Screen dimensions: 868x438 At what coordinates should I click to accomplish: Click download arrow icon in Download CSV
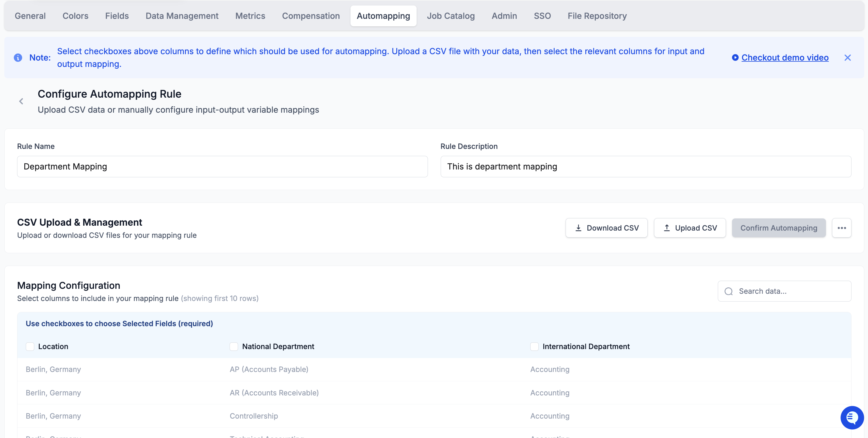click(578, 228)
